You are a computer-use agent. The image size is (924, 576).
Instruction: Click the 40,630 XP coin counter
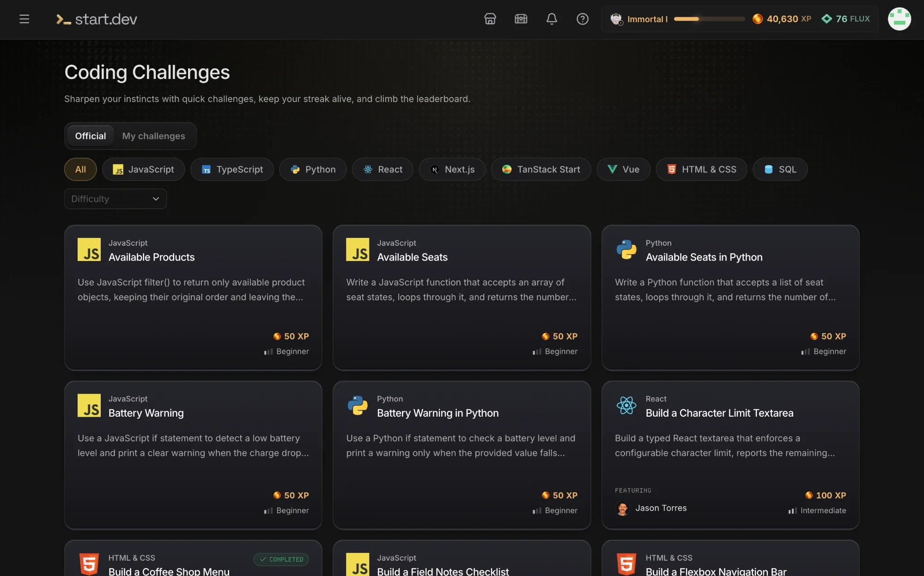tap(782, 19)
